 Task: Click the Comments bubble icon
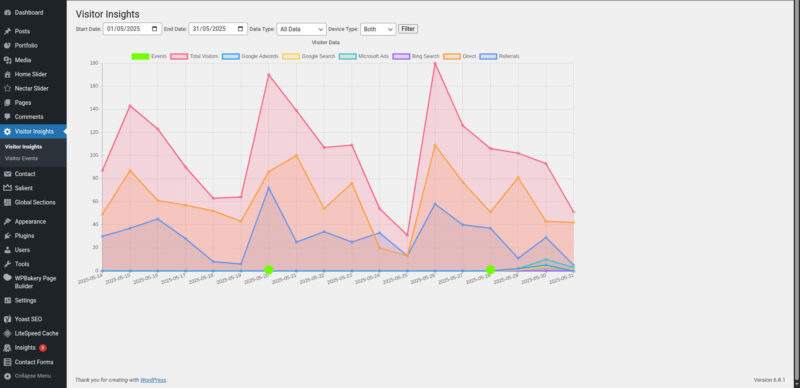(x=7, y=117)
